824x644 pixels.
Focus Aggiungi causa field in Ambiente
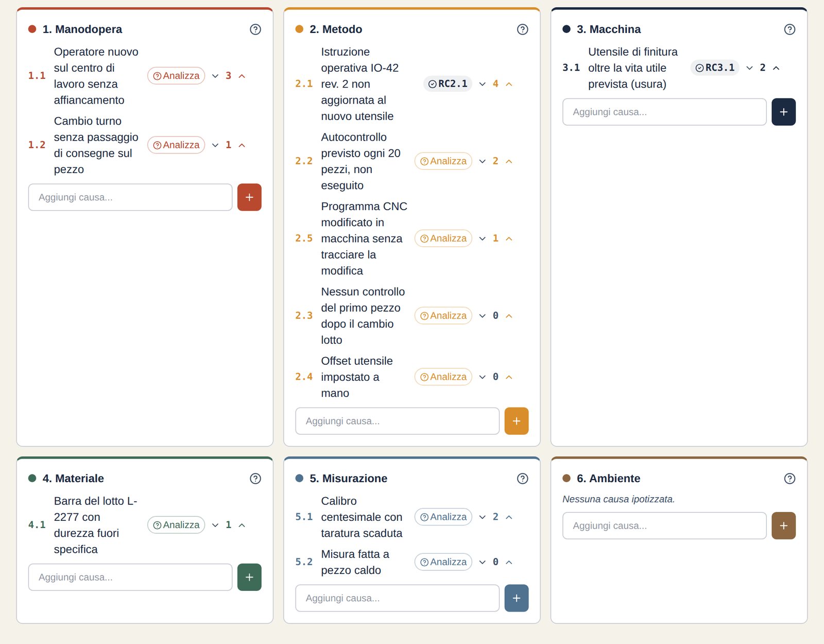pyautogui.click(x=664, y=526)
